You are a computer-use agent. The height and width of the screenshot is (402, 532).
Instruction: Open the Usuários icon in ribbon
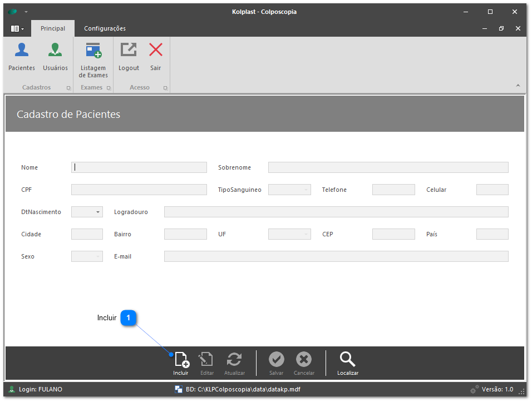click(55, 56)
